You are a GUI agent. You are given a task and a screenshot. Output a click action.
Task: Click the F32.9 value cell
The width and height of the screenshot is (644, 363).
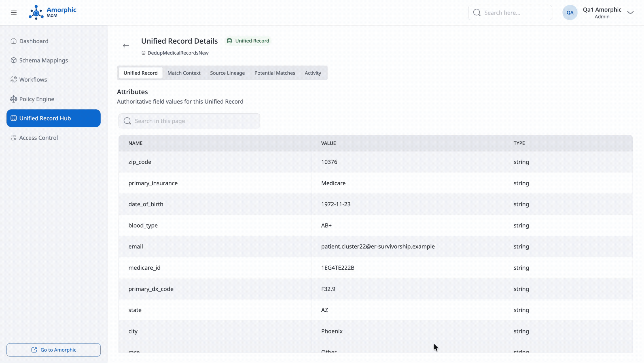328,289
